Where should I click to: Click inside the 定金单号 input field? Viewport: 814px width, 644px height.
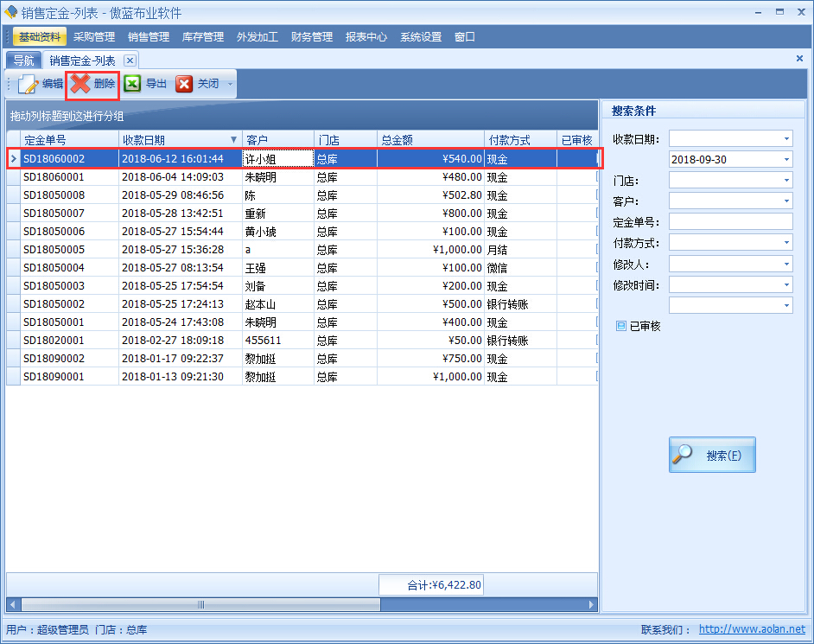pos(730,221)
